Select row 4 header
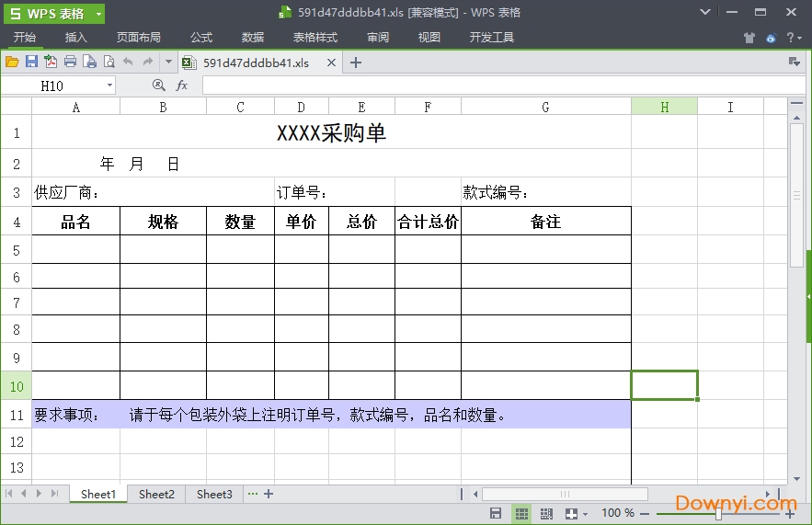Viewport: 812px width, 525px height. pyautogui.click(x=17, y=222)
